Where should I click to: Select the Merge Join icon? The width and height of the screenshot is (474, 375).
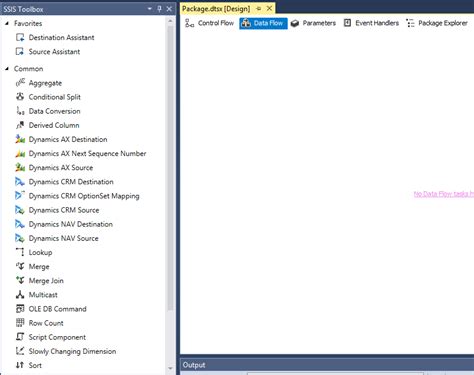pos(20,281)
